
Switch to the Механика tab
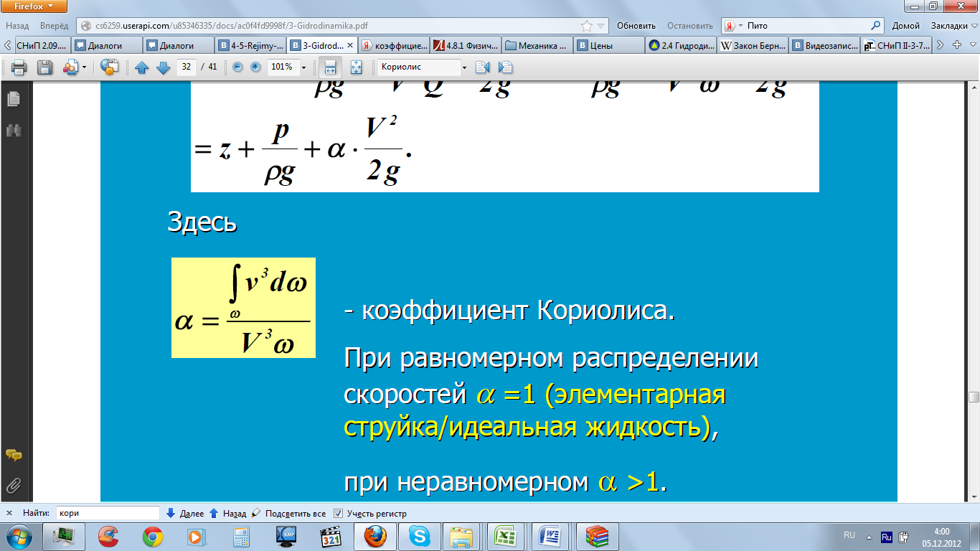point(537,45)
